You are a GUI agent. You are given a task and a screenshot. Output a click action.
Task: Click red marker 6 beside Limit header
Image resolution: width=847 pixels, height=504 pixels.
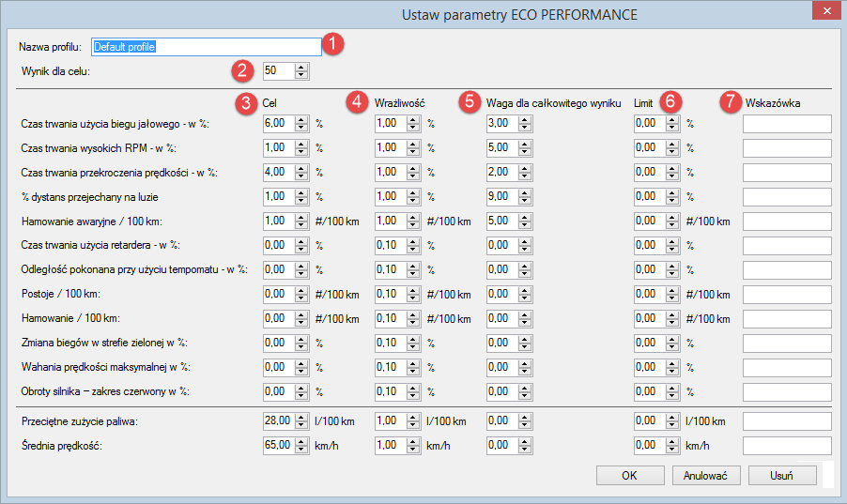point(670,102)
